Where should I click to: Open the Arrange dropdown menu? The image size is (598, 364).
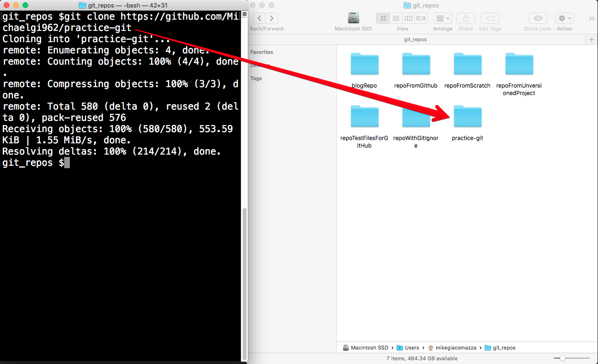(442, 18)
